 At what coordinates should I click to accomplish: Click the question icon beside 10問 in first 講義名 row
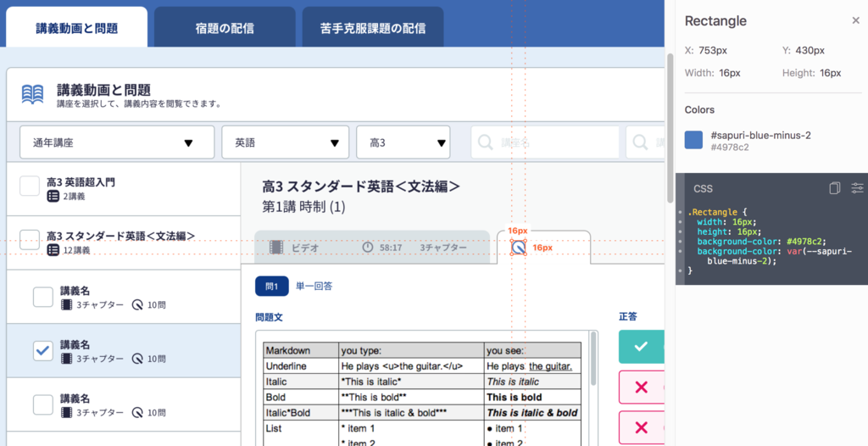pyautogui.click(x=137, y=304)
